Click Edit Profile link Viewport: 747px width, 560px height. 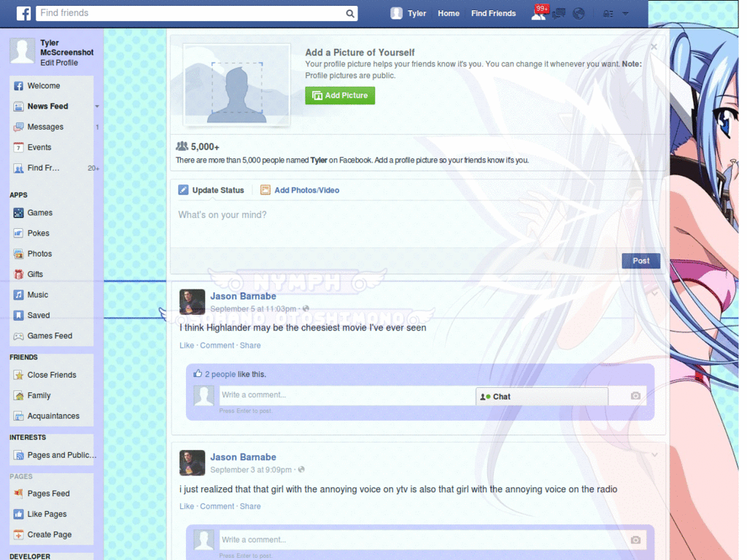59,63
